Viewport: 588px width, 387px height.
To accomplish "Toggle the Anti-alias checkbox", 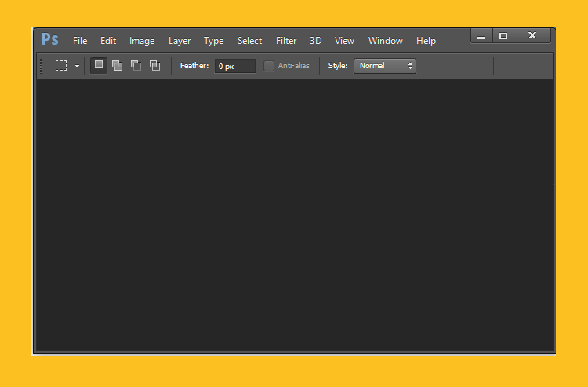I will [x=268, y=66].
